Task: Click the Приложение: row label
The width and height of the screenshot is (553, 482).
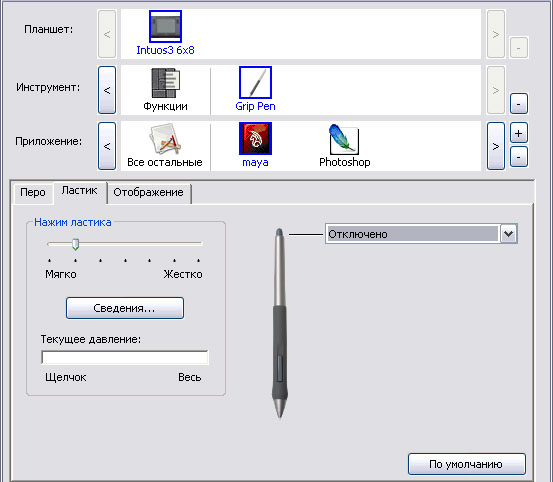Action: coord(48,141)
